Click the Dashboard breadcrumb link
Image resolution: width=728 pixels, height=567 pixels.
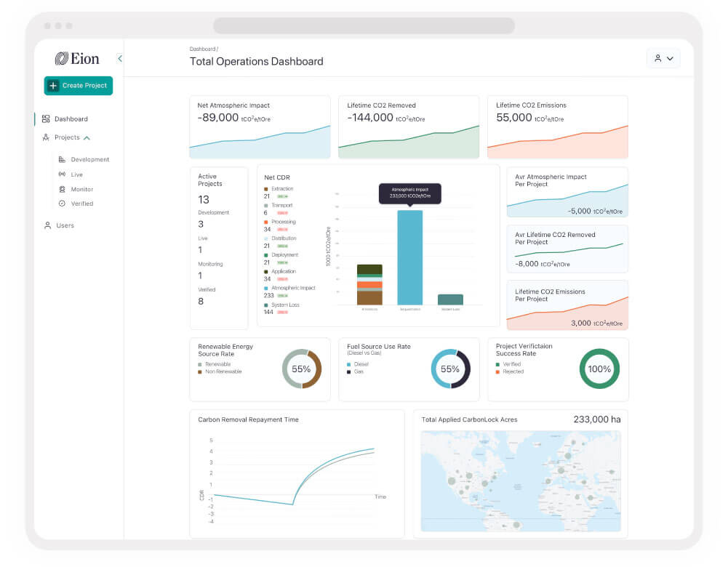(202, 49)
